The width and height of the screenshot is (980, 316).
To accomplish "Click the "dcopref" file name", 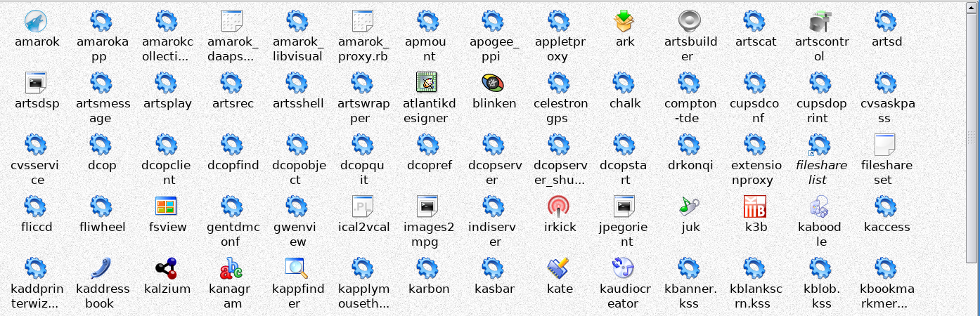I will tap(429, 165).
